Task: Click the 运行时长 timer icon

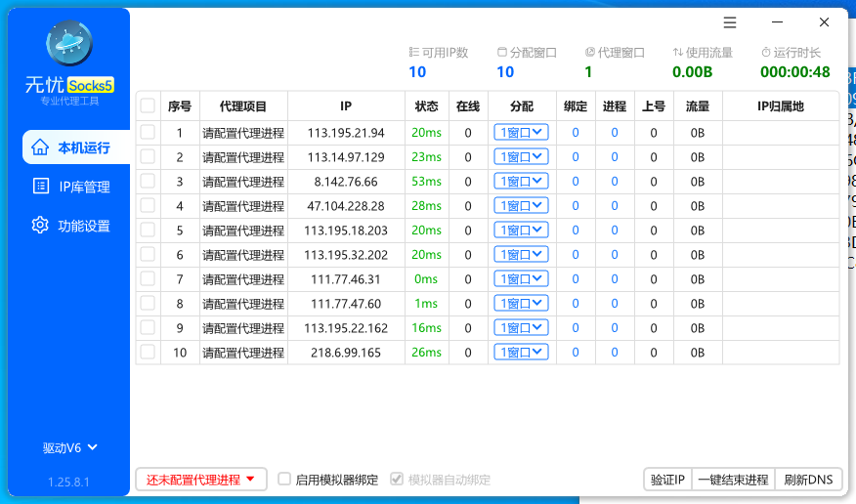Action: click(x=766, y=53)
